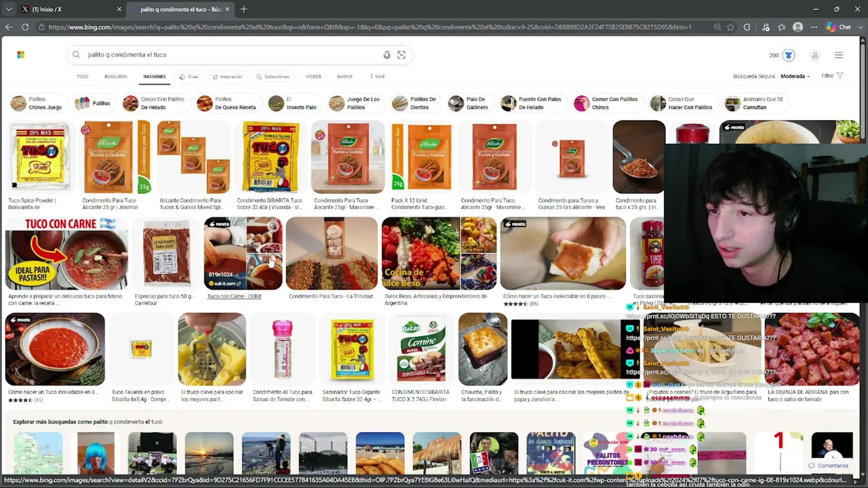
Task: Click the Comentarios feedback link
Action: pyautogui.click(x=829, y=466)
